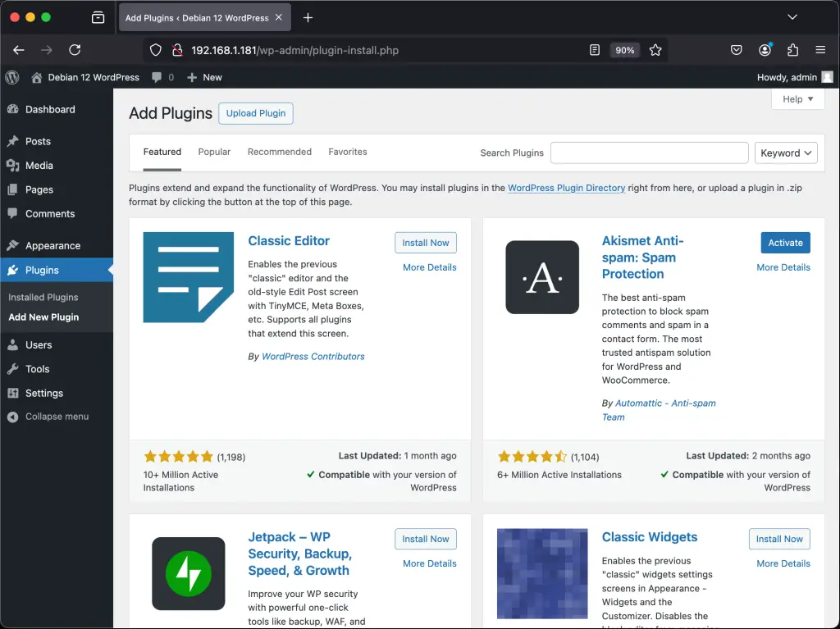
Task: Click the 90% page zoom indicator
Action: (625, 50)
